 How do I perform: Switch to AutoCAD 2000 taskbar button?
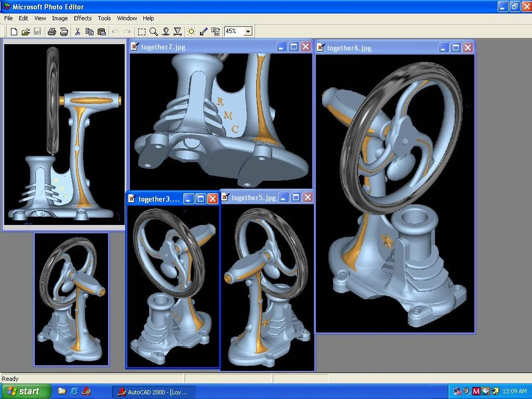pos(152,392)
